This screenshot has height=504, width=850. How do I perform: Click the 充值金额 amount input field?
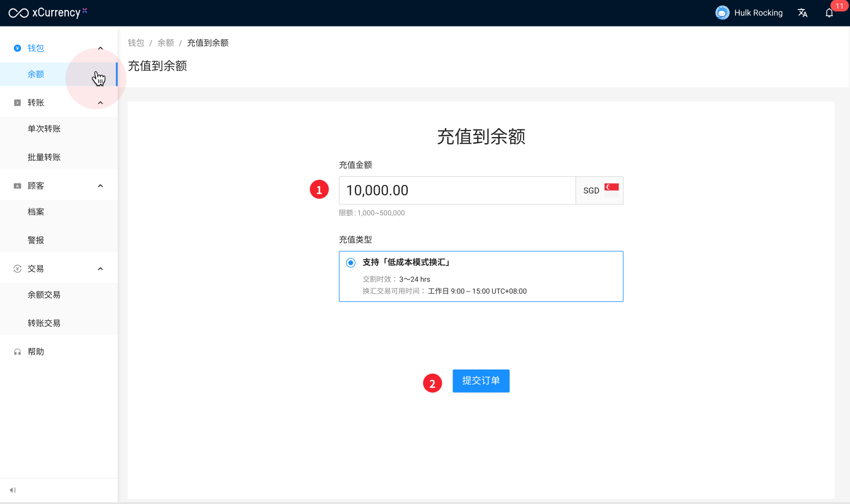click(457, 191)
